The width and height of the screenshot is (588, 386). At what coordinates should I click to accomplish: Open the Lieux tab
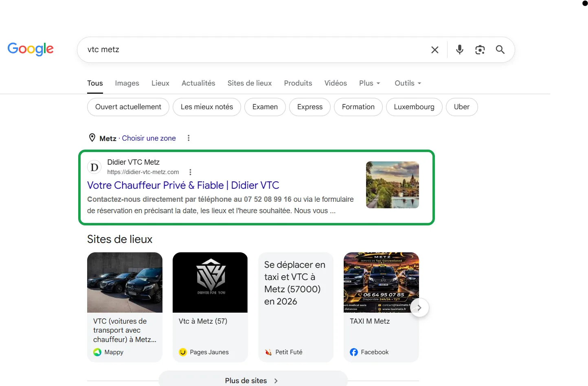(x=160, y=83)
